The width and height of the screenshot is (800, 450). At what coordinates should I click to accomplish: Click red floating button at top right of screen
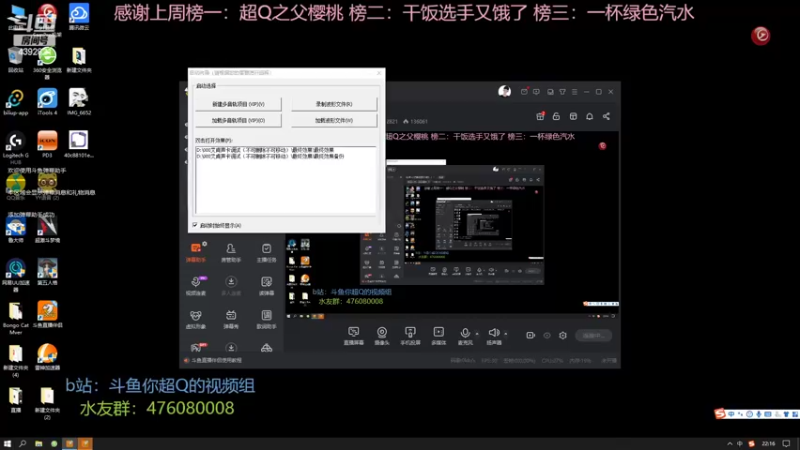tap(761, 35)
